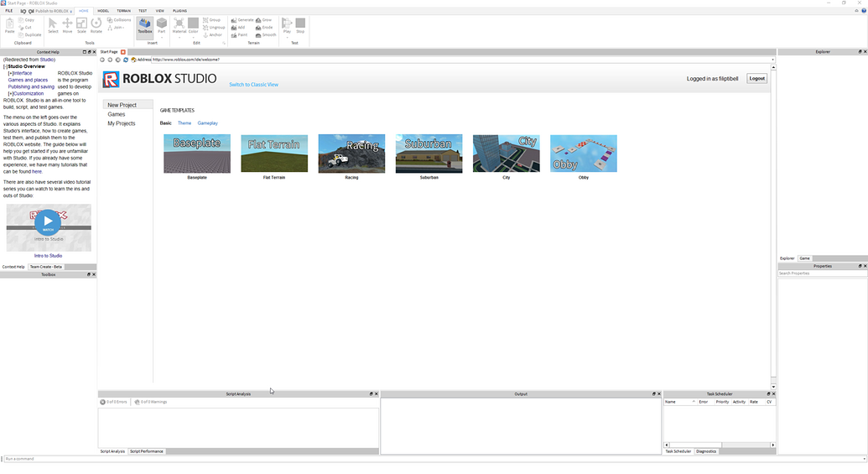
Task: Open the Racing template thumbnail
Action: point(351,154)
